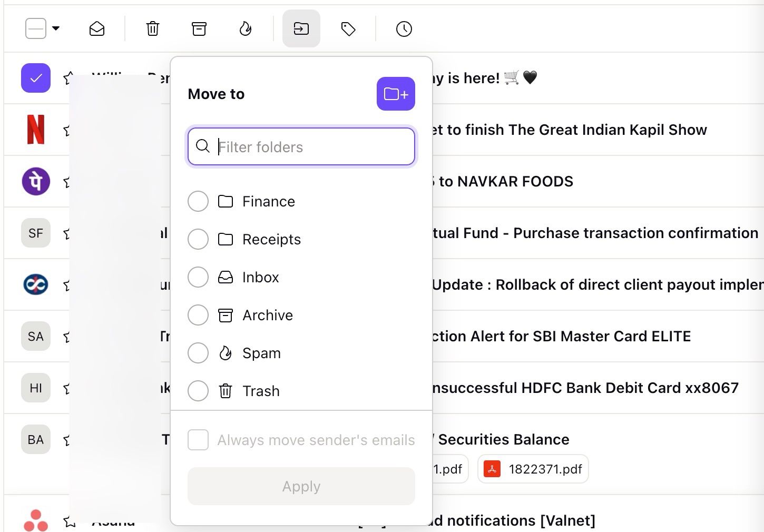Click the Trash label in the move list
This screenshot has width=764, height=532.
pos(261,391)
